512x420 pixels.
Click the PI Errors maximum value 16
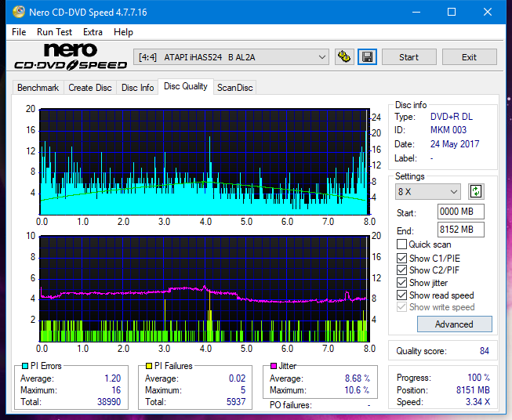pyautogui.click(x=116, y=390)
